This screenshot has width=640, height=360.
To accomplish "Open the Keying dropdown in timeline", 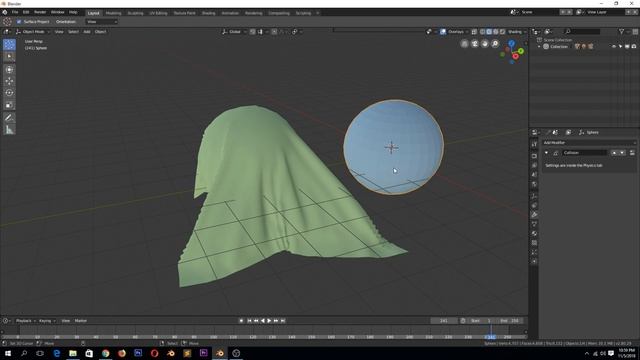I will (47, 321).
